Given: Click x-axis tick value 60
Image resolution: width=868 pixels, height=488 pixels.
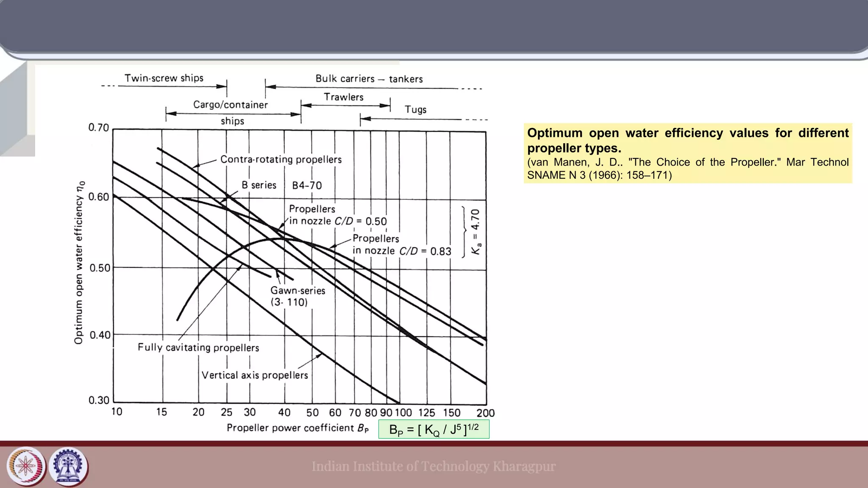Looking at the screenshot, I should [335, 413].
